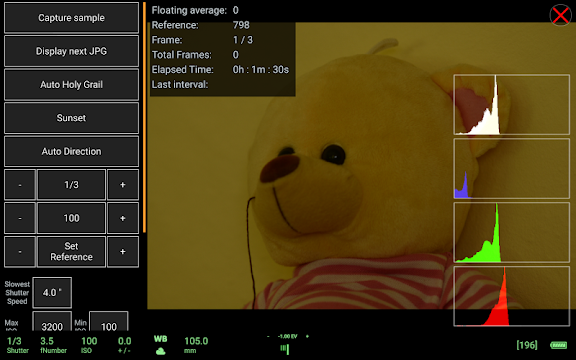576x360 pixels.
Task: Tap the green channel histogram
Action: (512, 232)
